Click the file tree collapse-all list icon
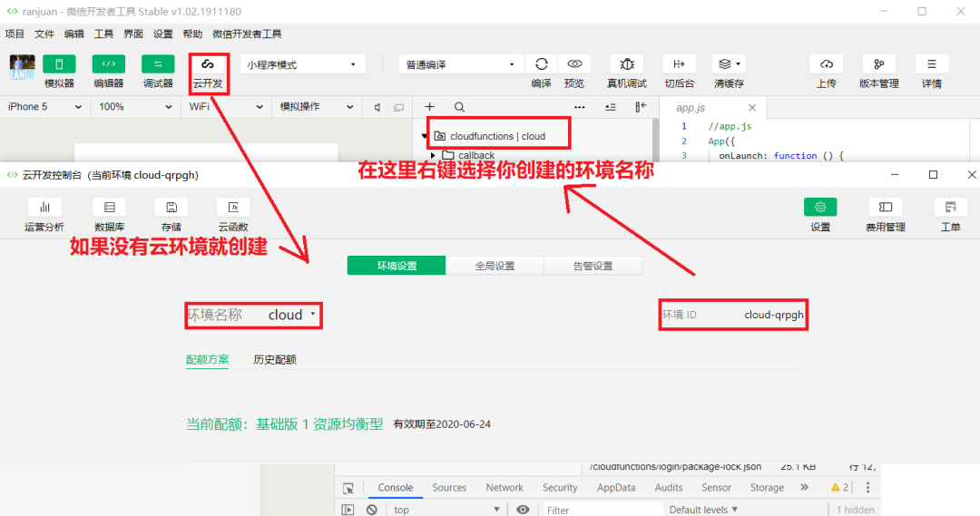Viewport: 980px width, 516px height. click(x=611, y=107)
